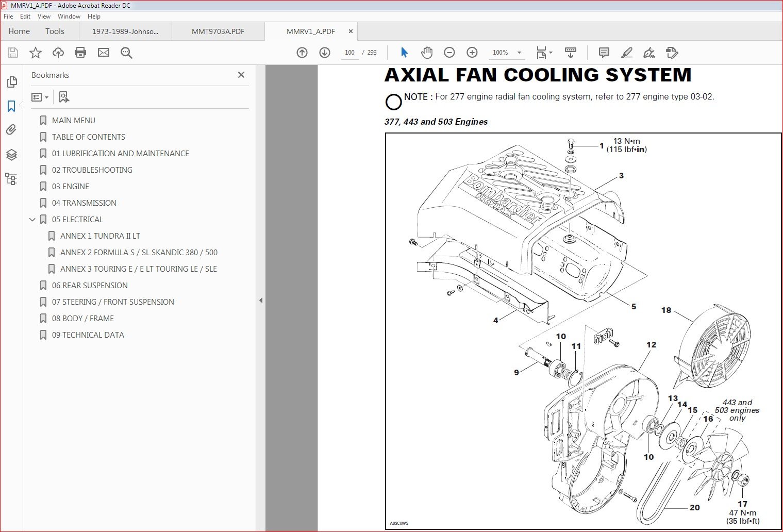Screen dimensions: 783x532
Task: Click the upload to cloud icon
Action: [58, 53]
